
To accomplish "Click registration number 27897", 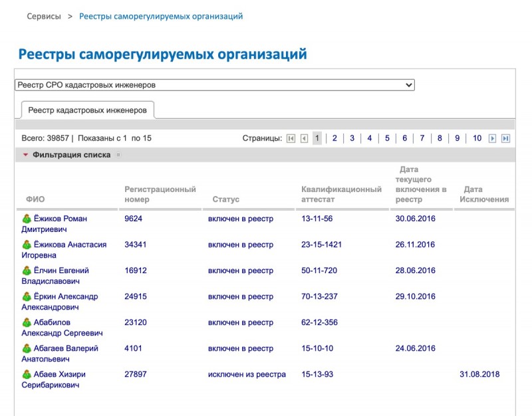I will tap(136, 374).
